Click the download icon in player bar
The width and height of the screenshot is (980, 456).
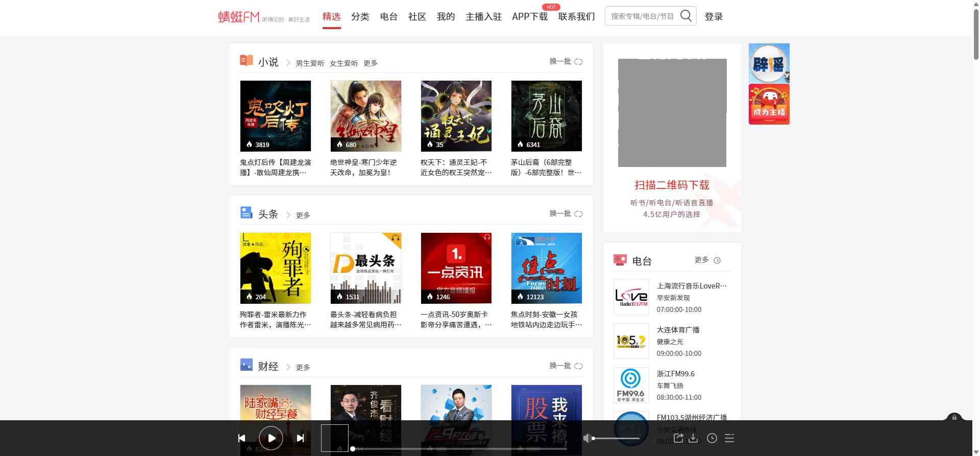(x=693, y=438)
